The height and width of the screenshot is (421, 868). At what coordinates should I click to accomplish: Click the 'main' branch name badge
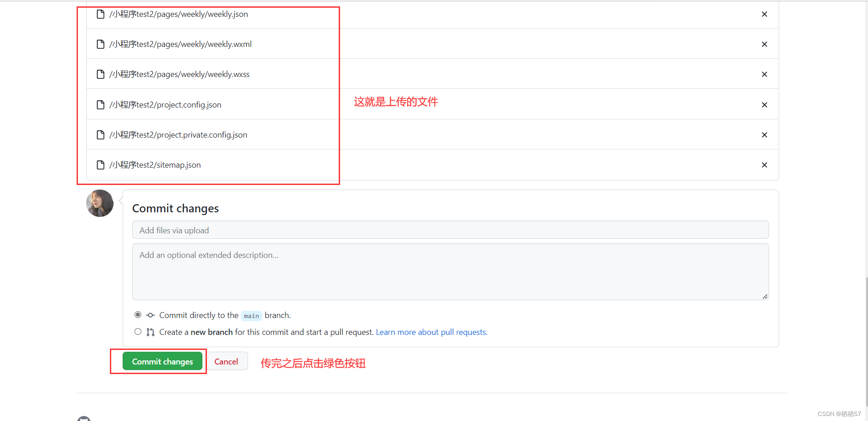[251, 316]
